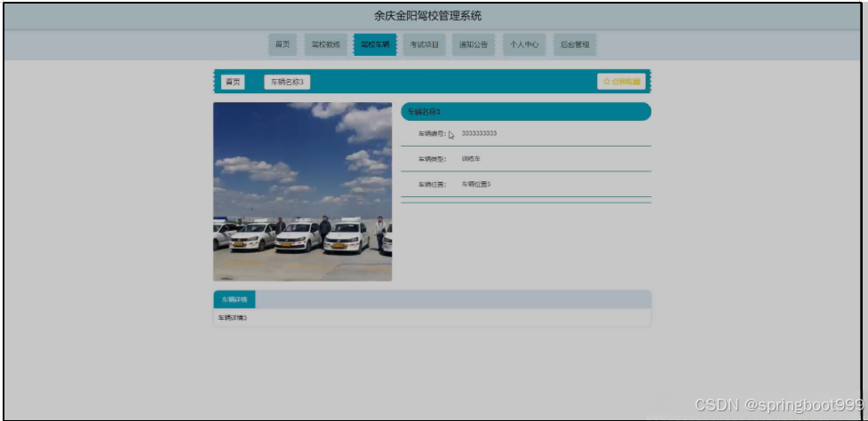Click the 车辆详情3 description text
Screen dimensions: 868x421
(x=233, y=318)
